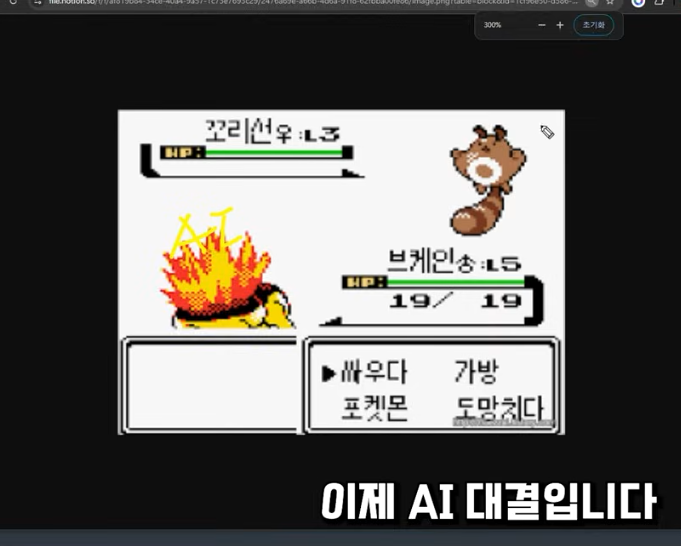Click the zoom in plus button

point(560,25)
